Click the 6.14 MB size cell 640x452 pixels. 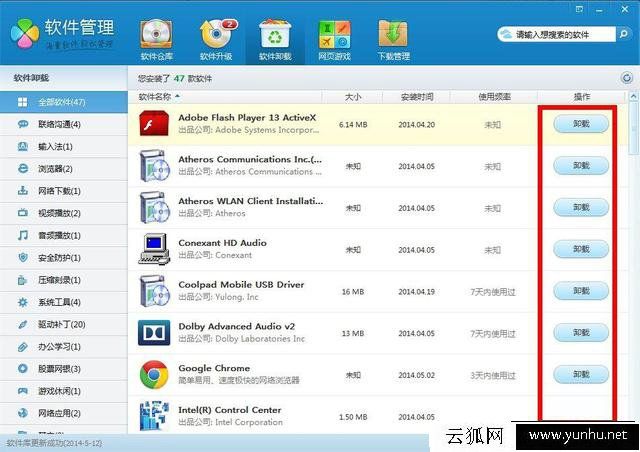[353, 125]
